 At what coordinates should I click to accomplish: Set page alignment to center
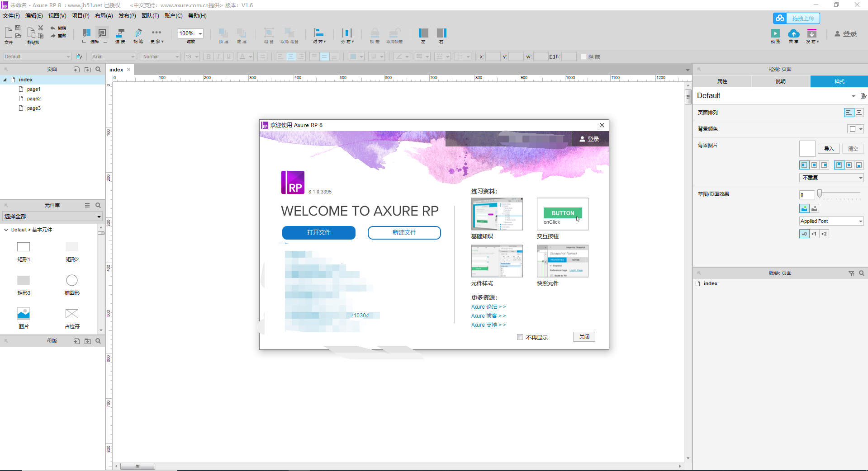(x=859, y=113)
